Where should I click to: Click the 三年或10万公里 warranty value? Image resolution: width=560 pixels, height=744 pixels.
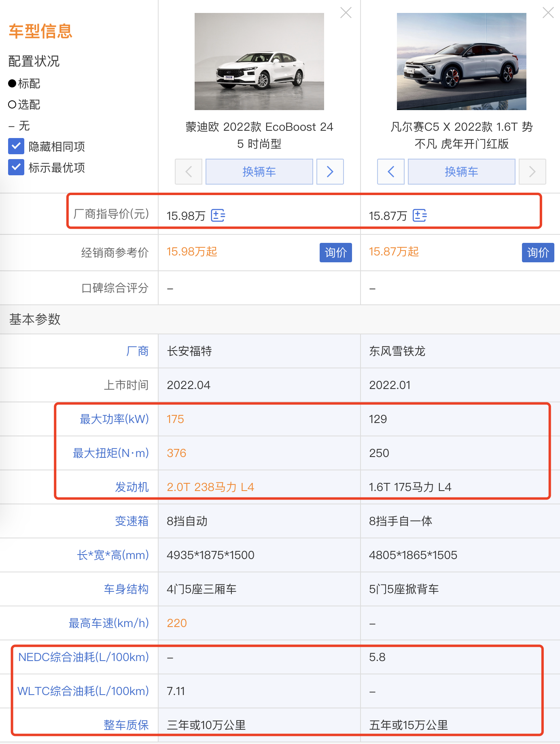(206, 725)
